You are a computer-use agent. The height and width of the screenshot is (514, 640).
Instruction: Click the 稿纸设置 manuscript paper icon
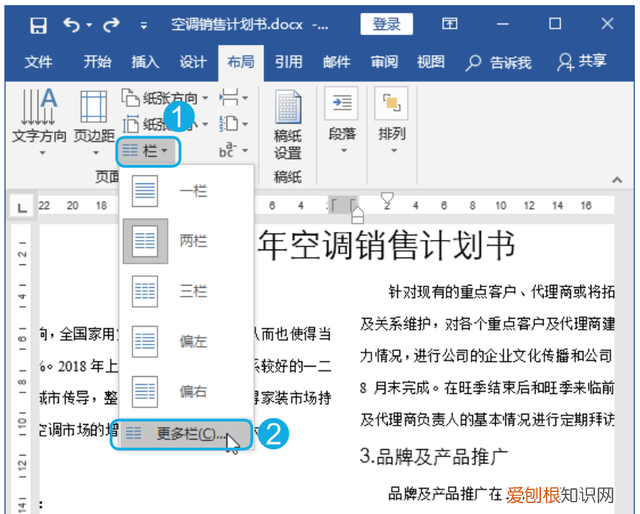coord(288,125)
